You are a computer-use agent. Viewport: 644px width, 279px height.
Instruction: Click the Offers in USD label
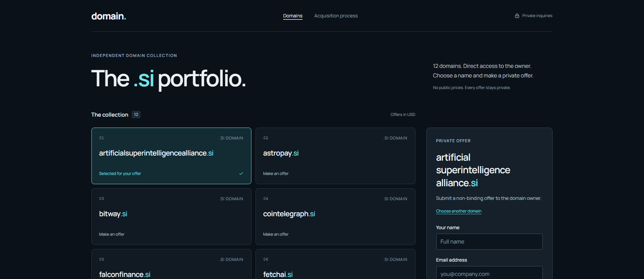tap(403, 115)
